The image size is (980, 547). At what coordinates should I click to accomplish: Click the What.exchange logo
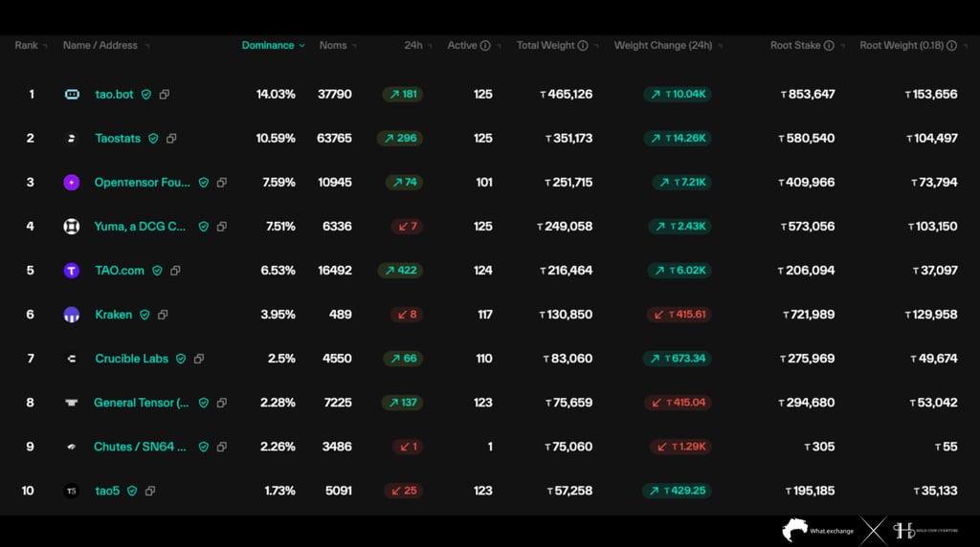817,530
